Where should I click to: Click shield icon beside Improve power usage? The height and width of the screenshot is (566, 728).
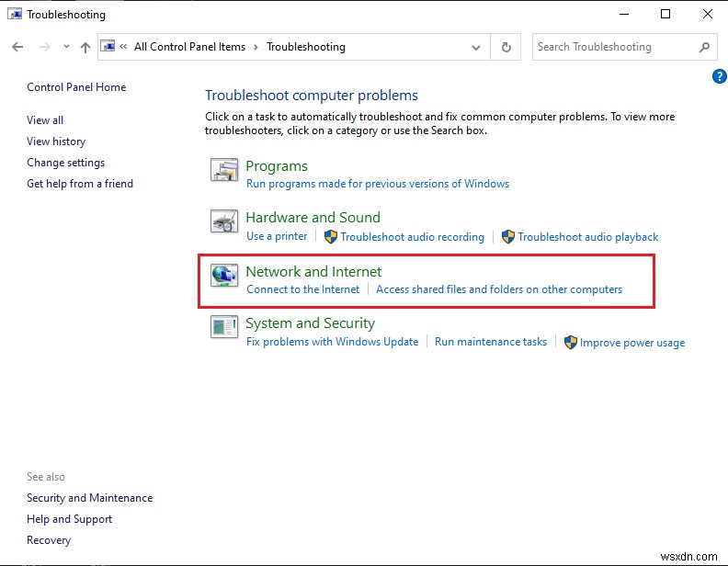point(570,343)
